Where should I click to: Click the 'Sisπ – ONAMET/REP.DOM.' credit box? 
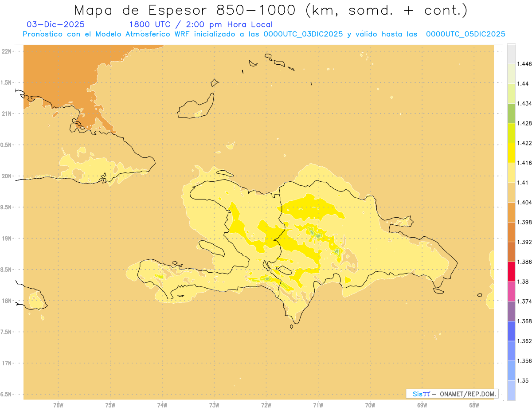point(452,394)
